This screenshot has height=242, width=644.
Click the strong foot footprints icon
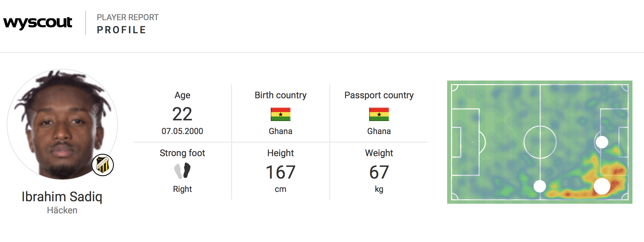coord(182,171)
